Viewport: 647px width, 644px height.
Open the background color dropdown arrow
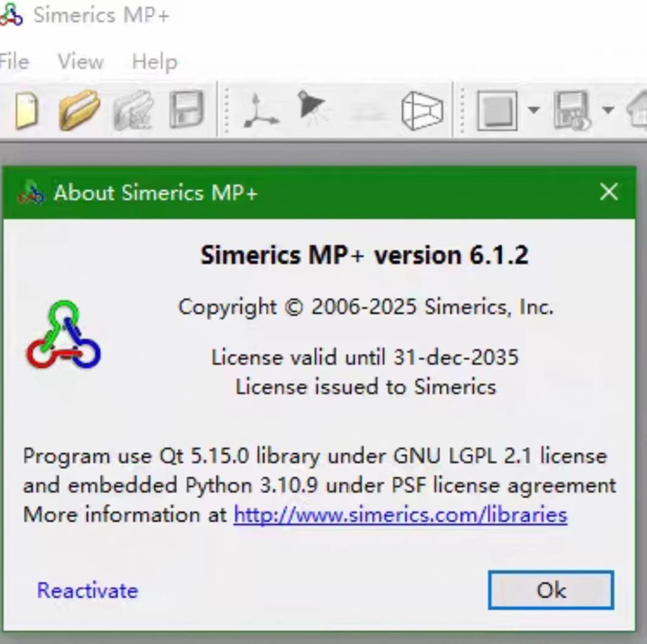point(532,110)
